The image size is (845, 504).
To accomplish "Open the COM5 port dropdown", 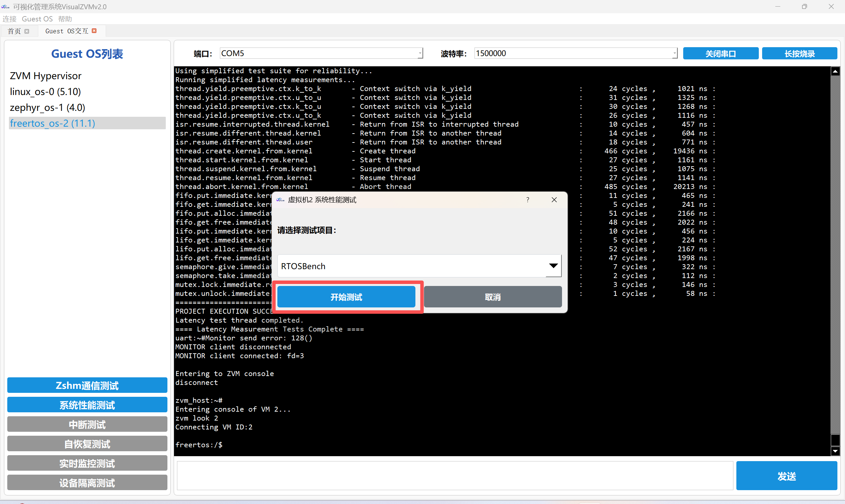I will click(x=420, y=53).
